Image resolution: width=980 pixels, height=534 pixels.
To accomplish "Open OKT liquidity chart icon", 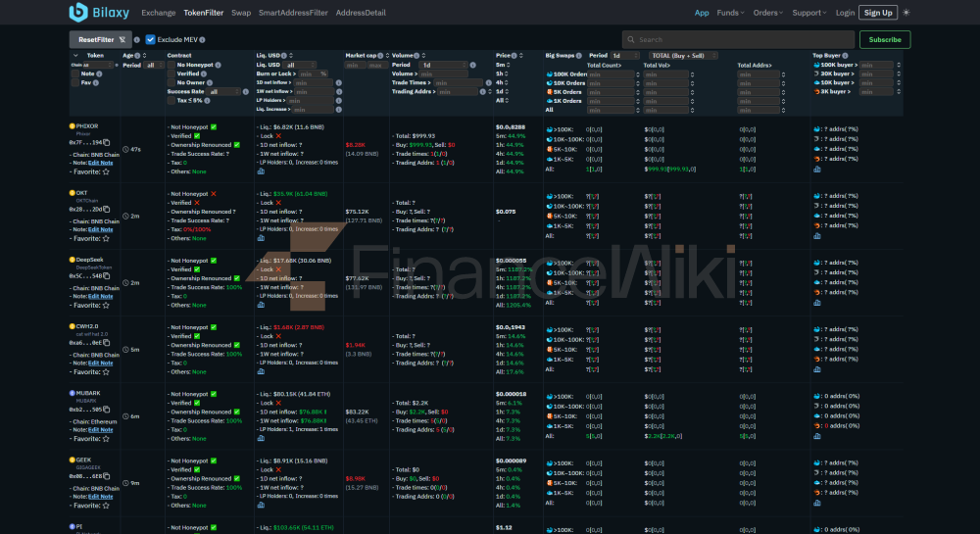I will click(x=261, y=238).
